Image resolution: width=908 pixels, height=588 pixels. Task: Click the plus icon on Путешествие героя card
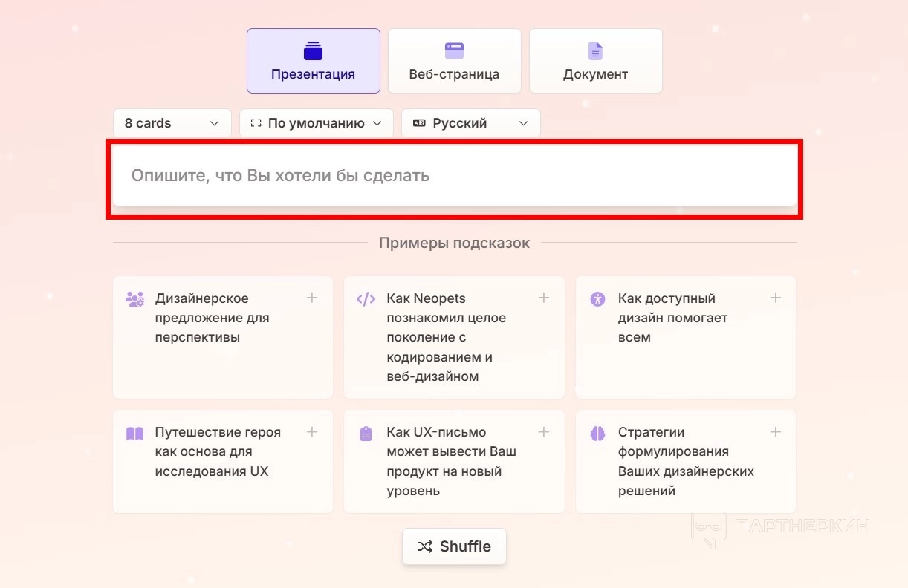tap(312, 432)
